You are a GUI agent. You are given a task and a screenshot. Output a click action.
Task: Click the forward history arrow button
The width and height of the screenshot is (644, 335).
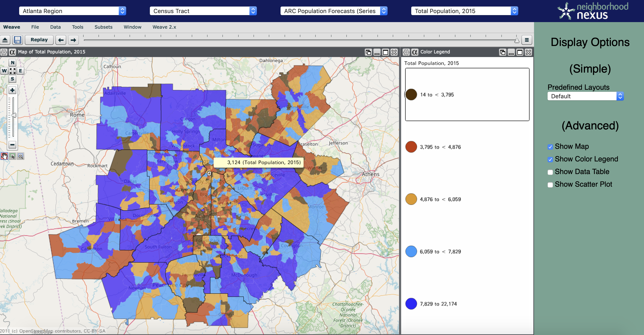point(73,40)
